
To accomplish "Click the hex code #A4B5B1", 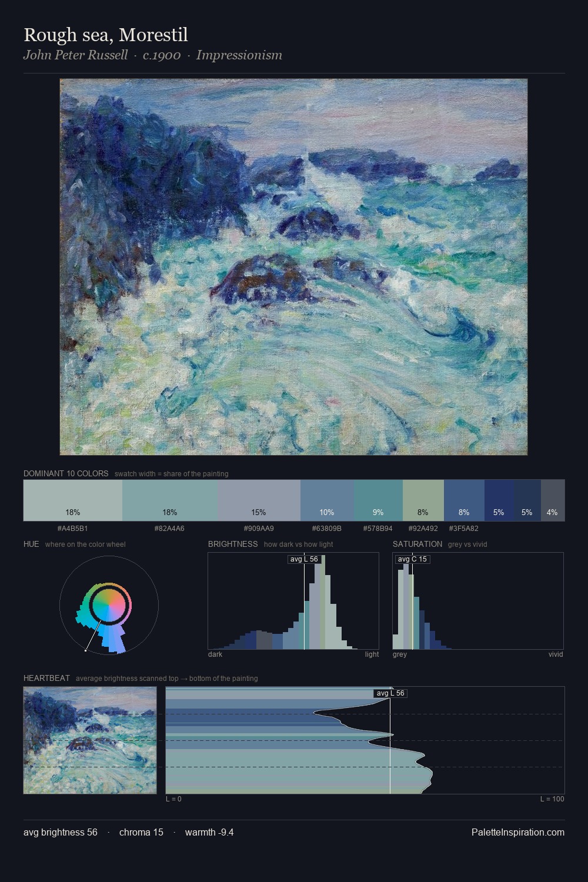I will click(x=73, y=529).
